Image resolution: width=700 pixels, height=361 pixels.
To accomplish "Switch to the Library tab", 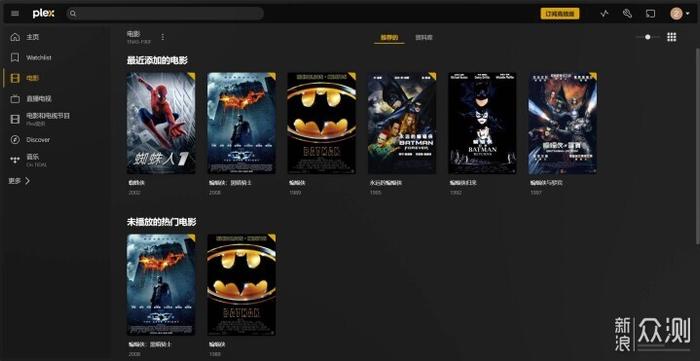I will 424,37.
